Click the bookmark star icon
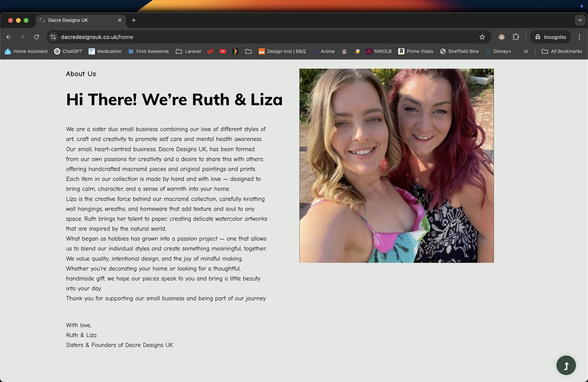The width and height of the screenshot is (588, 382). (482, 37)
